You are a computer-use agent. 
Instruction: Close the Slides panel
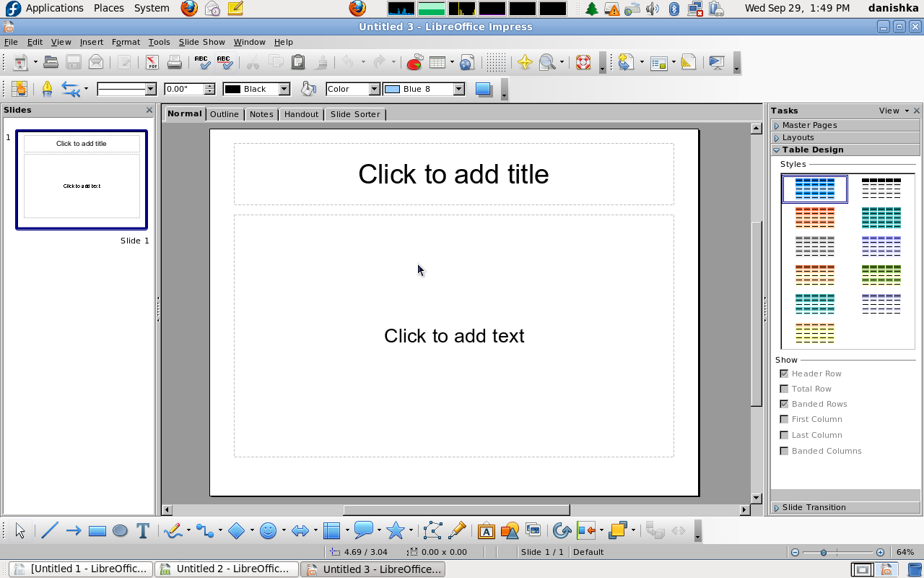point(149,110)
